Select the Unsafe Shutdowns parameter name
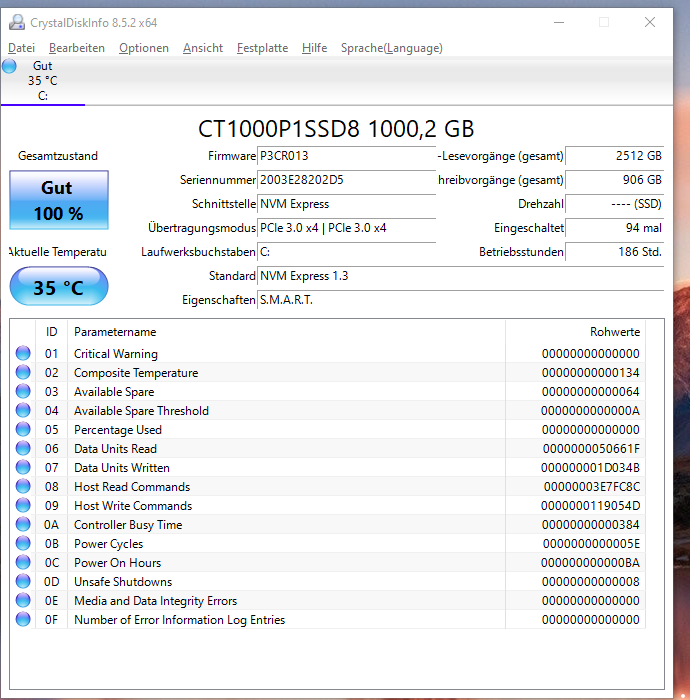Viewport: 690px width, 700px height. coord(123,582)
